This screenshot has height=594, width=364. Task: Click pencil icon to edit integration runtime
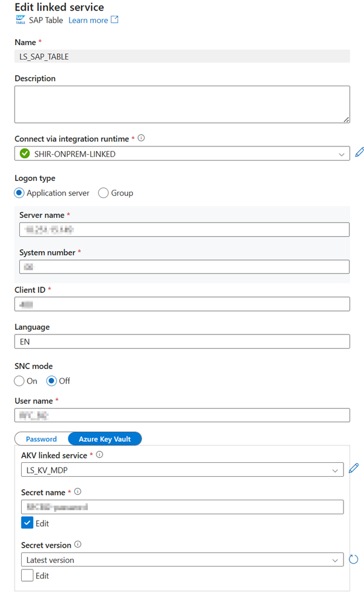coord(359,153)
